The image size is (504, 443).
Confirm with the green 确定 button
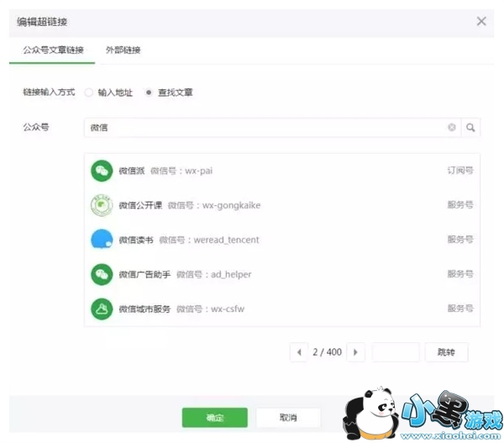[x=215, y=418]
